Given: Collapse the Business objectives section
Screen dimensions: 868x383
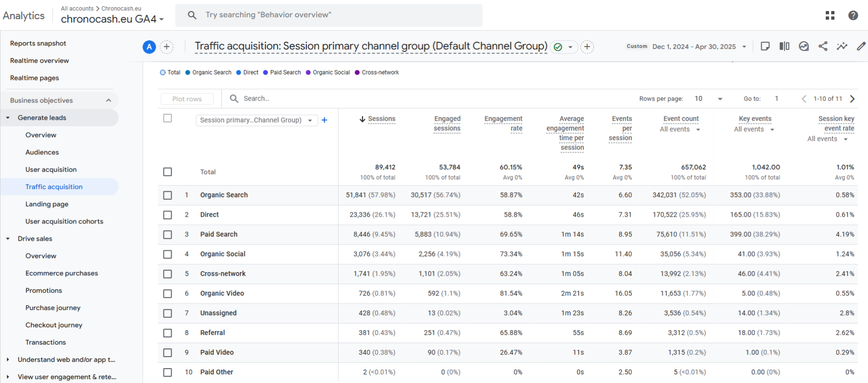Looking at the screenshot, I should click(x=109, y=100).
